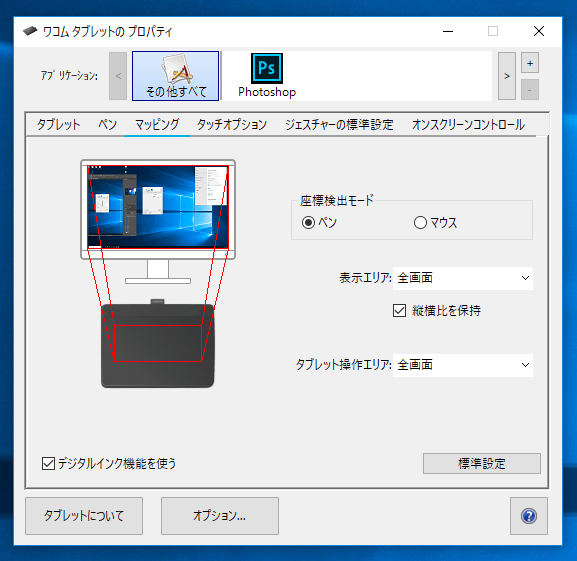The width and height of the screenshot is (577, 561).
Task: Open the タッチオプション tab
Action: [x=232, y=125]
